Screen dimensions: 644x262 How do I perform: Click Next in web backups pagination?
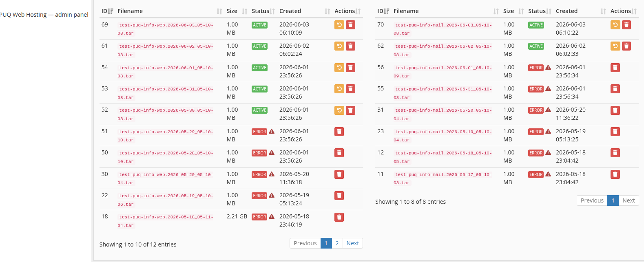click(353, 243)
